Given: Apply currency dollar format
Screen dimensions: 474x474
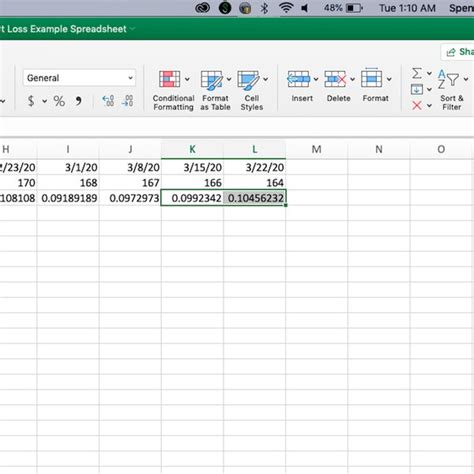Looking at the screenshot, I should click(x=31, y=101).
